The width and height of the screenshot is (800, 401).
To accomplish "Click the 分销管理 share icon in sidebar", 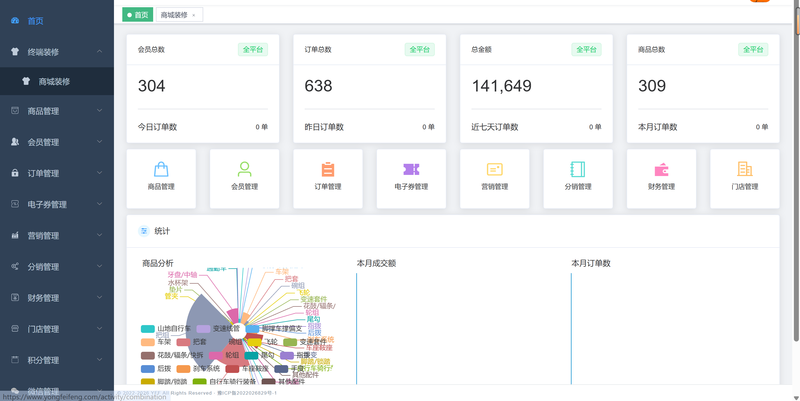I will [15, 267].
